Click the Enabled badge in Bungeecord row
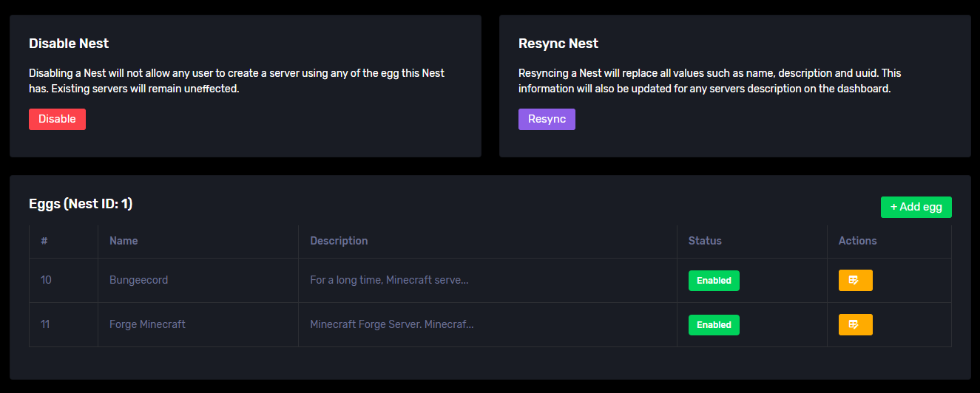Screen dimensions: 980x393 714,281
